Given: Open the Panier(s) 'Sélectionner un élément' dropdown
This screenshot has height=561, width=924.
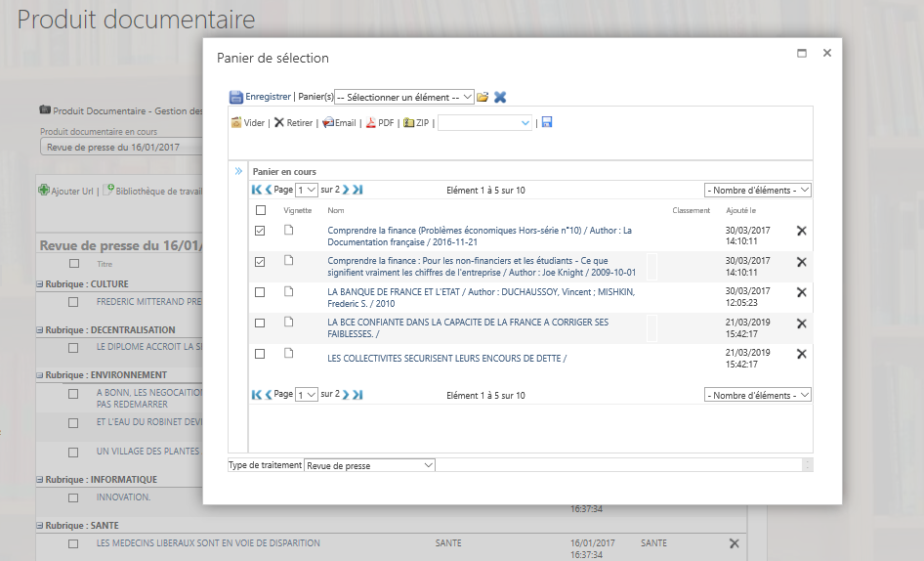Looking at the screenshot, I should (x=404, y=97).
